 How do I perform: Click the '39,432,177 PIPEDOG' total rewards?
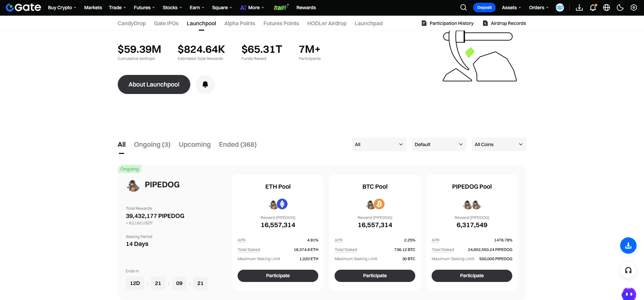click(x=155, y=216)
